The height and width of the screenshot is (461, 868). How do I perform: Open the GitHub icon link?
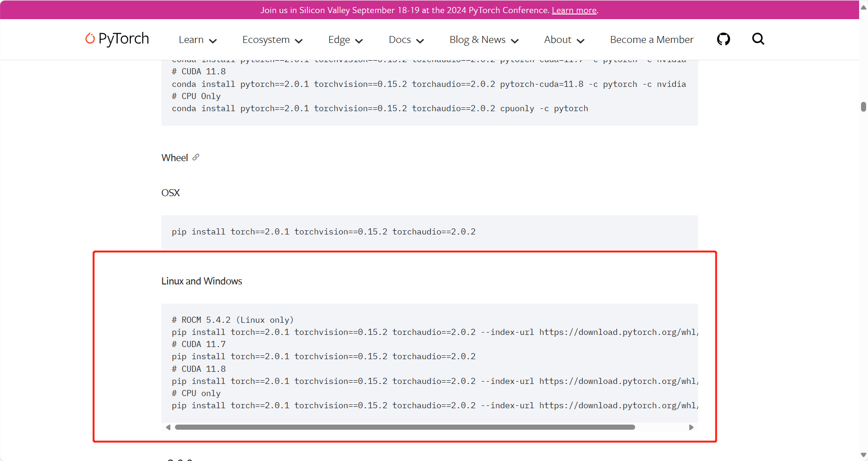[x=723, y=39]
